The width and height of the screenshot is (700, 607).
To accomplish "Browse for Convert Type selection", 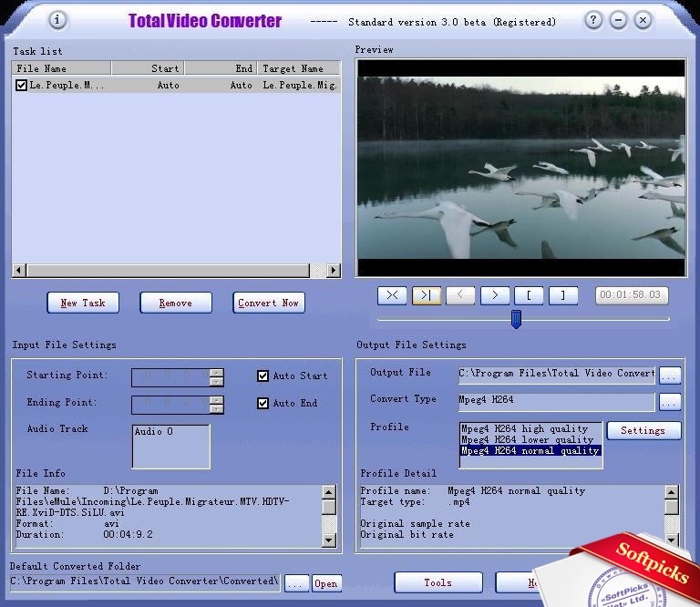I will point(670,402).
